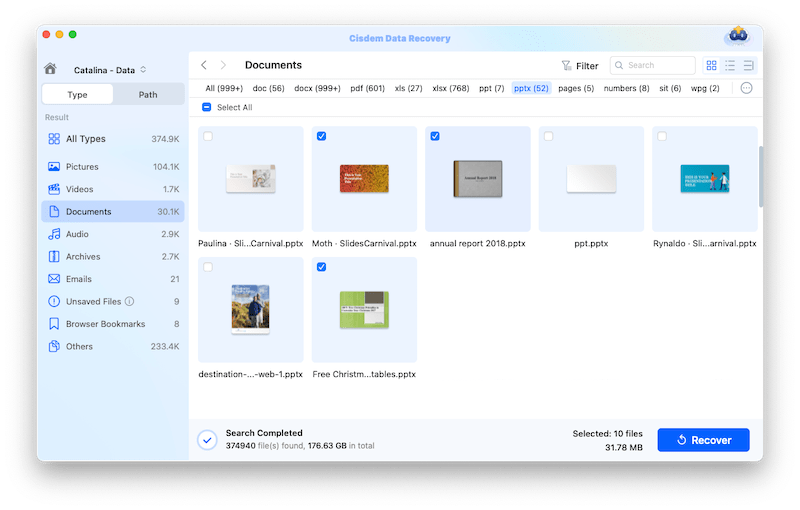
Task: Show the All (999+) file type filter
Action: point(224,88)
